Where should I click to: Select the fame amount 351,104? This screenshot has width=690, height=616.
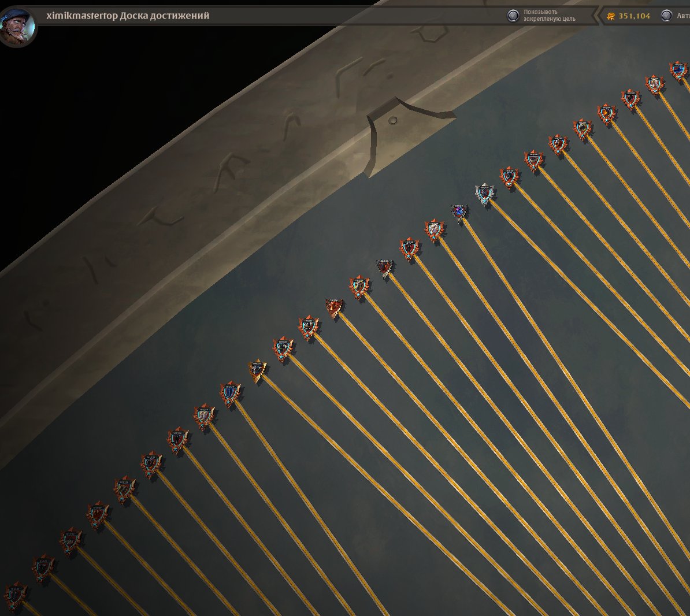coord(634,16)
